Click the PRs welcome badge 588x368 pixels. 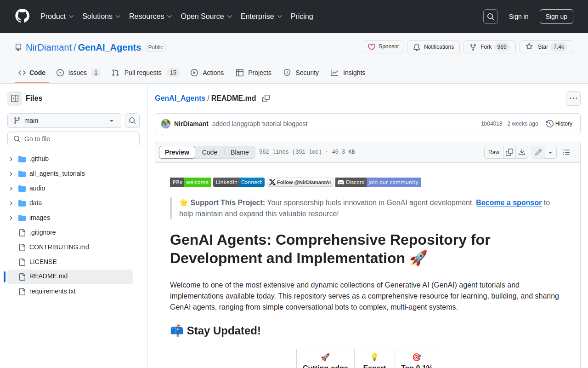(x=191, y=182)
